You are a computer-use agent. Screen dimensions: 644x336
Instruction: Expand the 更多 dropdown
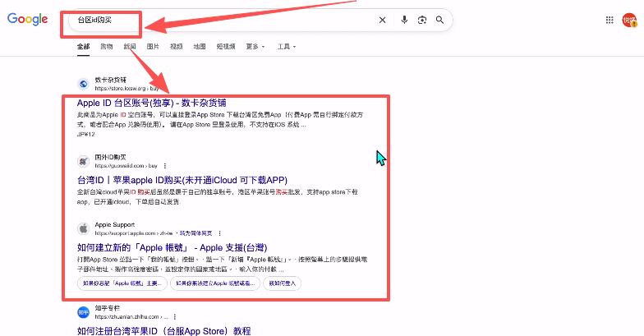click(x=255, y=46)
